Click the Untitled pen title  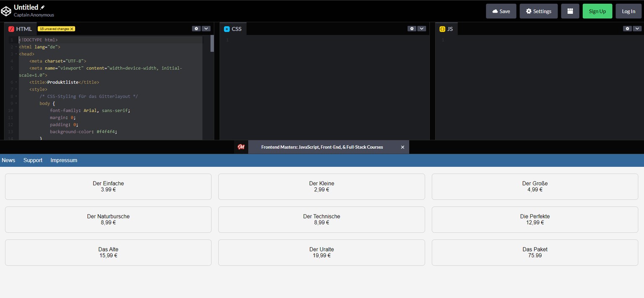point(26,7)
